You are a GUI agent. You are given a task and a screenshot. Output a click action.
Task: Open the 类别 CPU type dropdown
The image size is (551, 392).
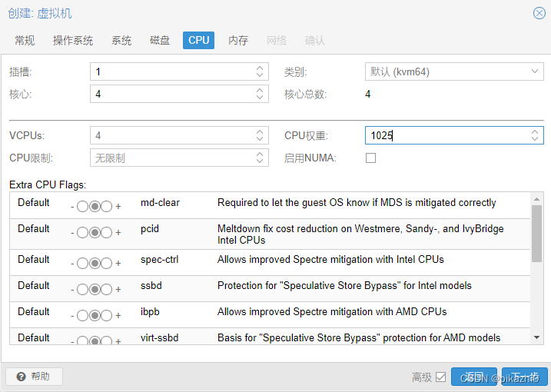pos(535,71)
